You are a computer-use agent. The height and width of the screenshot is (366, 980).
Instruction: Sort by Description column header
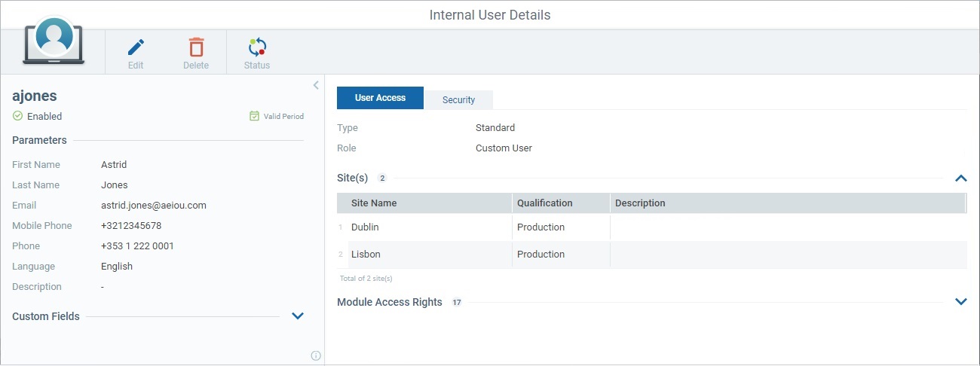pyautogui.click(x=640, y=203)
